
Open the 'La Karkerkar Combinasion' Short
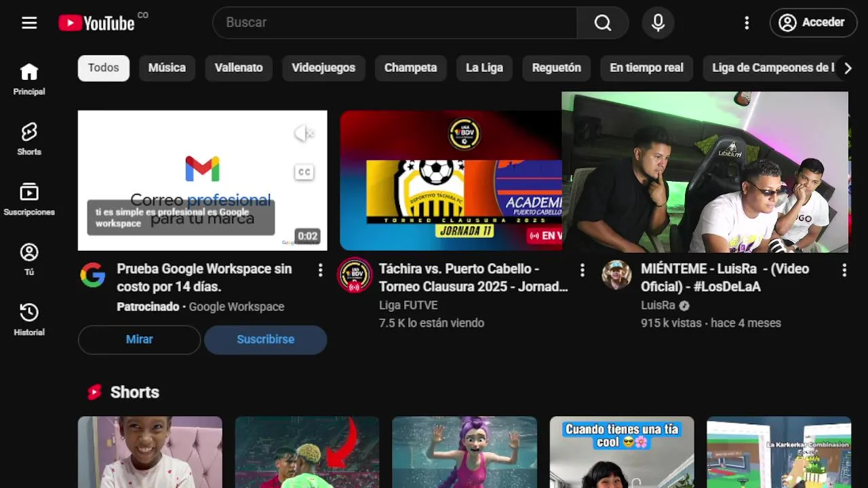(779, 452)
